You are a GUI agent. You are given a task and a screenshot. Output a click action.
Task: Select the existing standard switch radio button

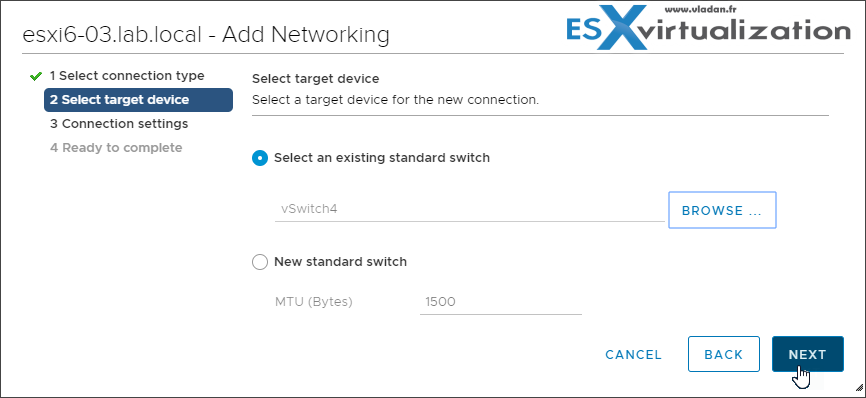(x=260, y=158)
